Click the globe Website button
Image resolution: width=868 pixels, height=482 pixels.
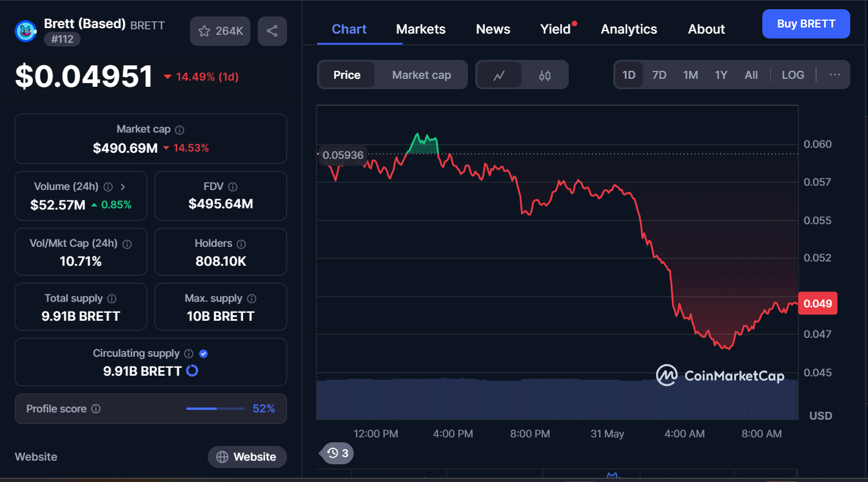[x=247, y=457]
